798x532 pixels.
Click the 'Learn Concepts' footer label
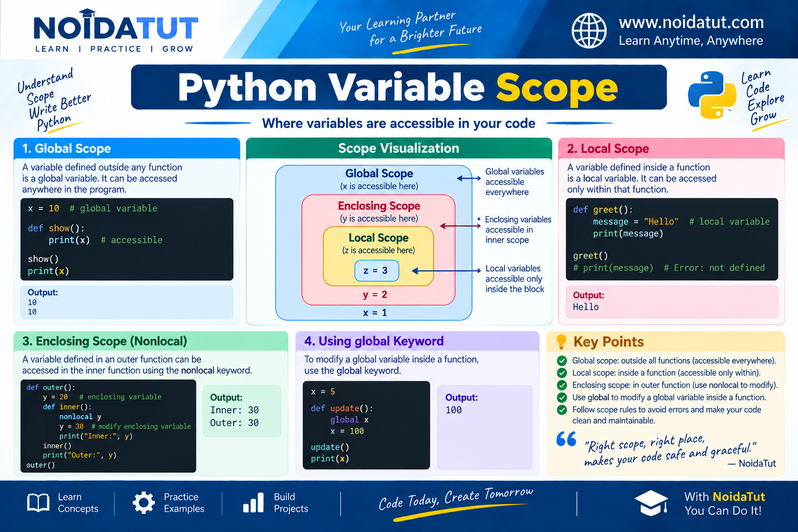tap(78, 503)
